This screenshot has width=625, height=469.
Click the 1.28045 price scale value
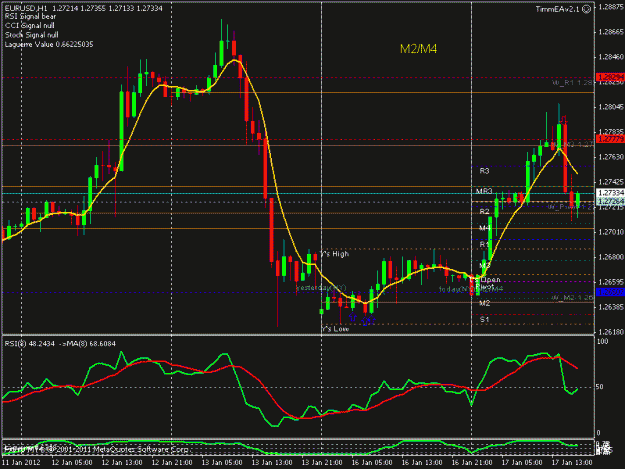[611, 107]
